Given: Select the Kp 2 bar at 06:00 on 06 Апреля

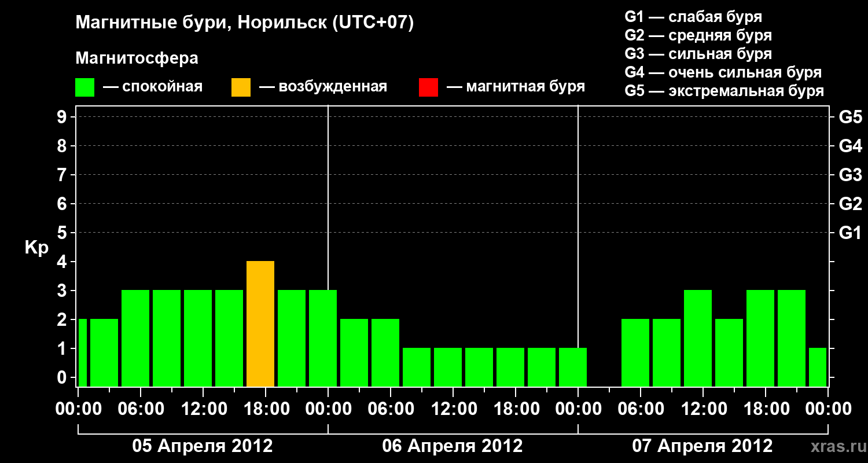Looking at the screenshot, I should pyautogui.click(x=385, y=352).
